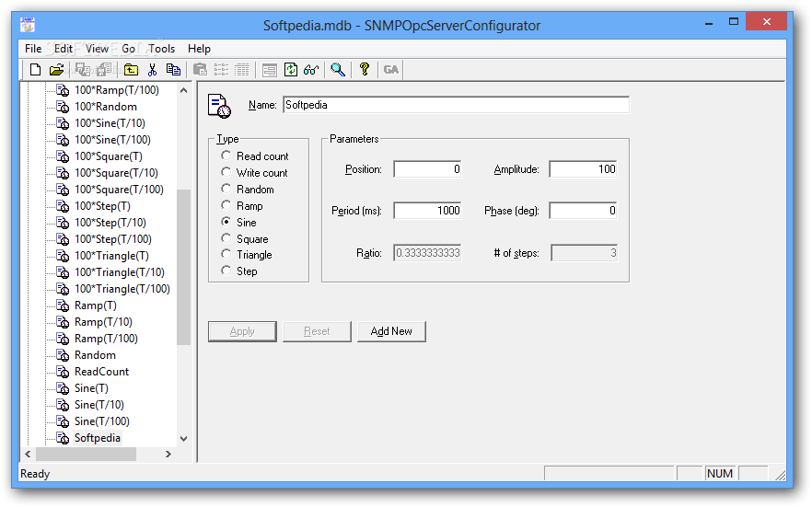Open the Tools menu
This screenshot has height=507, width=812.
pyautogui.click(x=162, y=49)
